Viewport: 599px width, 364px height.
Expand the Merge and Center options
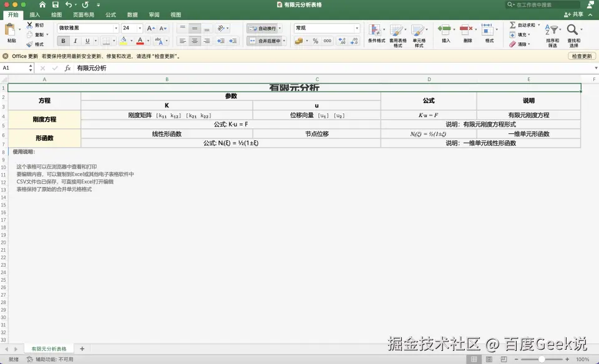284,40
